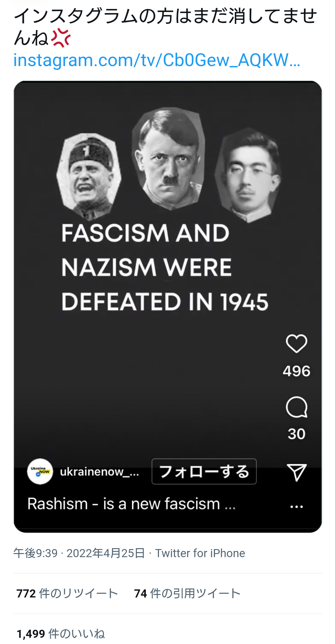This screenshot has height=644, width=335.
Task: View the 1,499 件のいいね list
Action: pyautogui.click(x=61, y=634)
